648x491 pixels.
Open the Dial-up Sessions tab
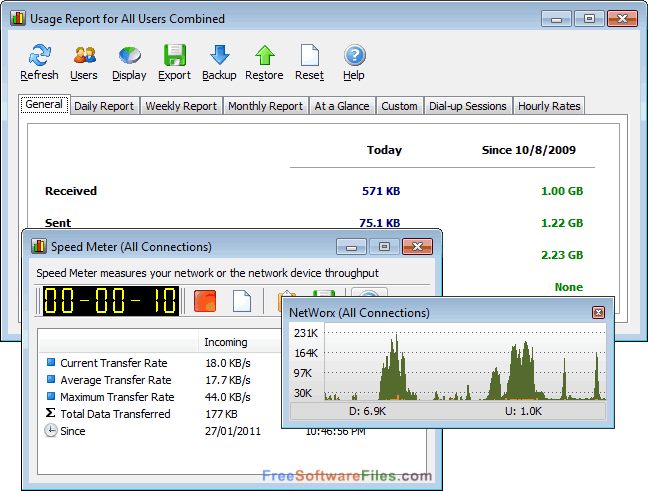468,106
